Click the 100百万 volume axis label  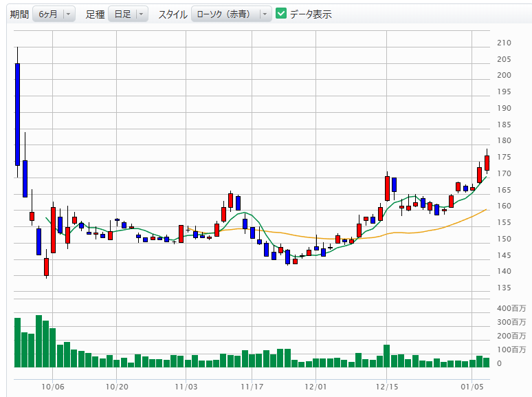pyautogui.click(x=510, y=350)
